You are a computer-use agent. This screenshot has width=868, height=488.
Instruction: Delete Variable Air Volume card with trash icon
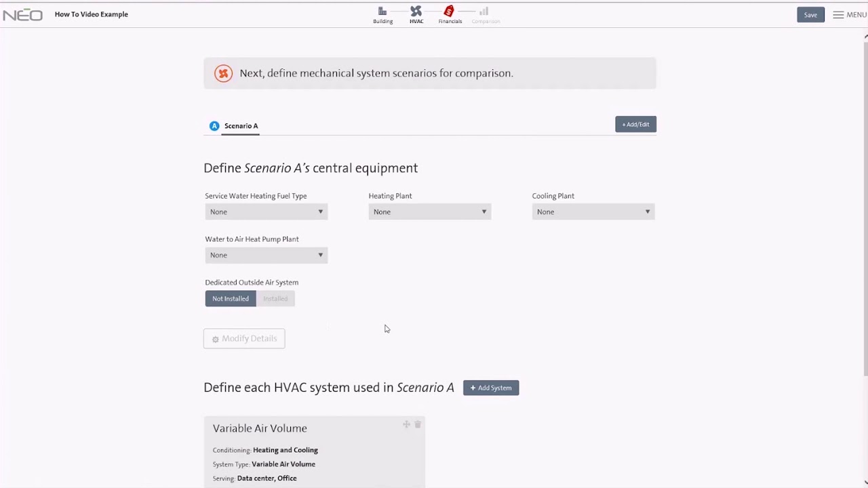(x=418, y=424)
